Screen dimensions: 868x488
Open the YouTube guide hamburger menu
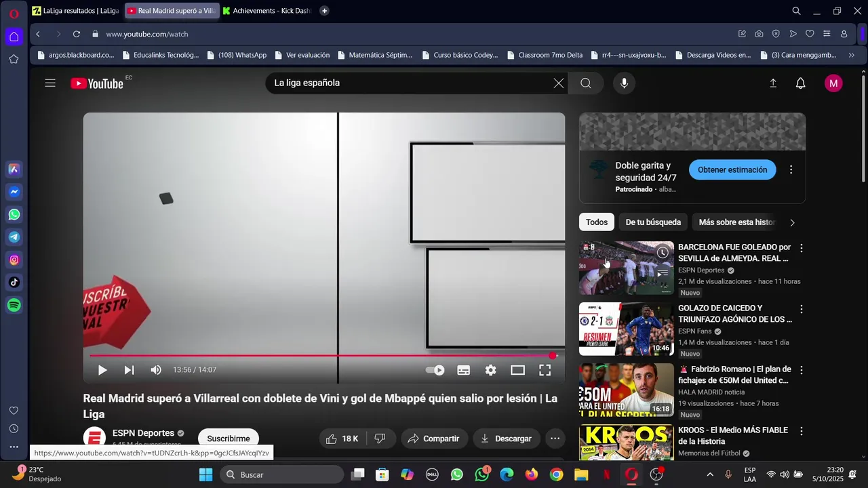pyautogui.click(x=50, y=83)
